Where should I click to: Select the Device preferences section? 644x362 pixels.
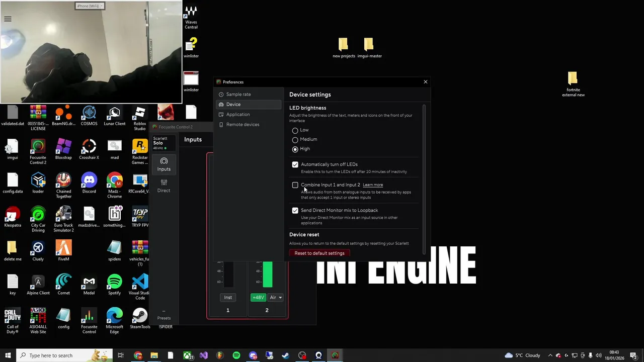(x=249, y=105)
